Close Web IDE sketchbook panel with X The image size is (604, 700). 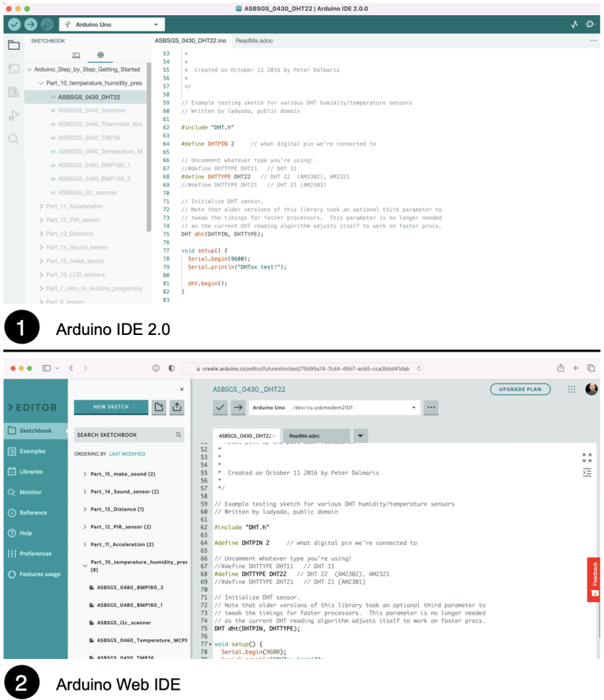click(x=182, y=389)
